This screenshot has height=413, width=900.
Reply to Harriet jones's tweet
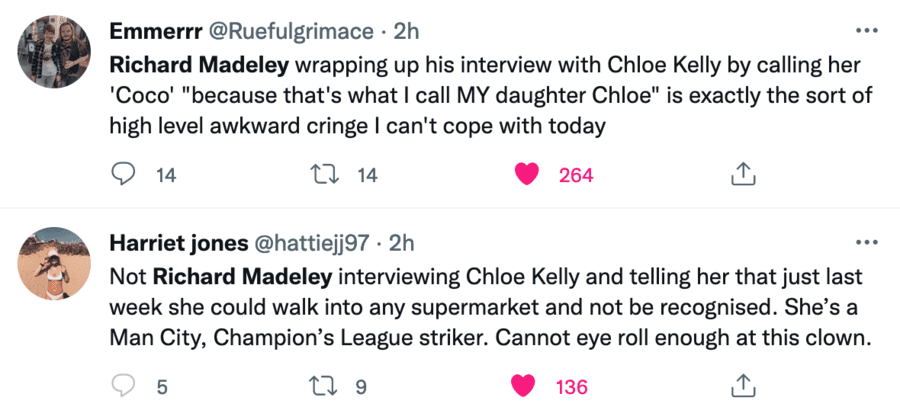click(x=122, y=386)
